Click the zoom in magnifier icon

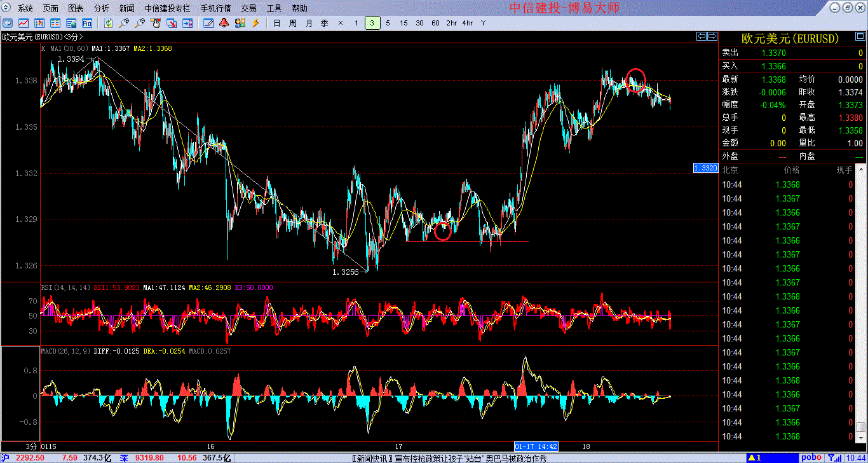click(x=124, y=23)
